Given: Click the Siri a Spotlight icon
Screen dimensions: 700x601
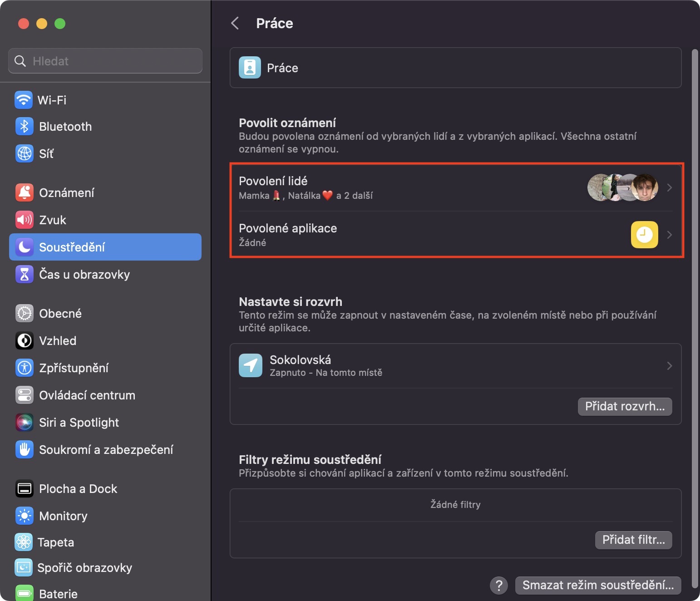Looking at the screenshot, I should pos(25,423).
